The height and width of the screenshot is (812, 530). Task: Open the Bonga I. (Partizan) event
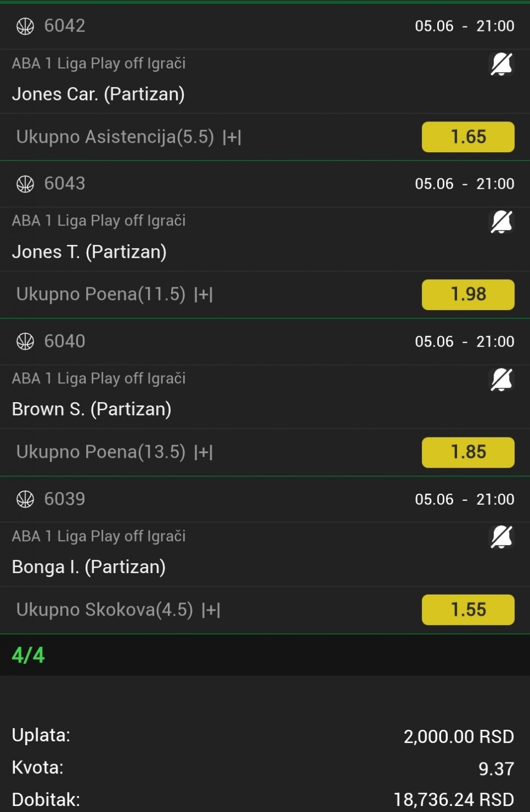(89, 567)
